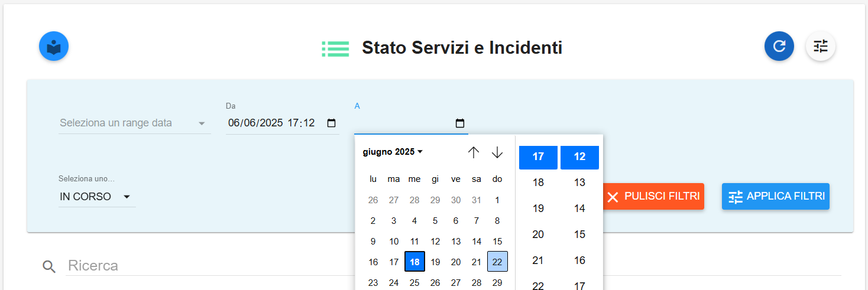Image resolution: width=868 pixels, height=290 pixels.
Task: Select day 1 of June
Action: click(497, 200)
